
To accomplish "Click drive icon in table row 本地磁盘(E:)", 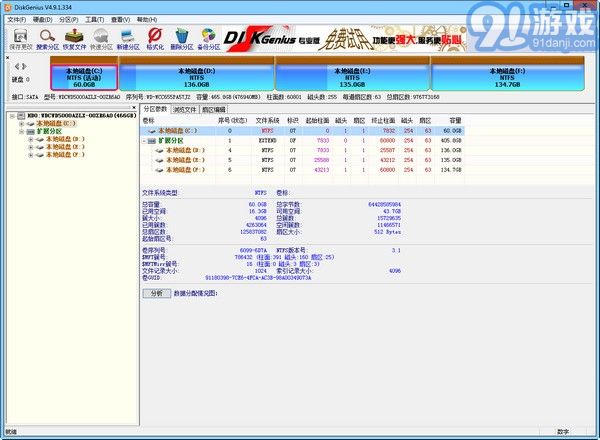I will tap(160, 160).
